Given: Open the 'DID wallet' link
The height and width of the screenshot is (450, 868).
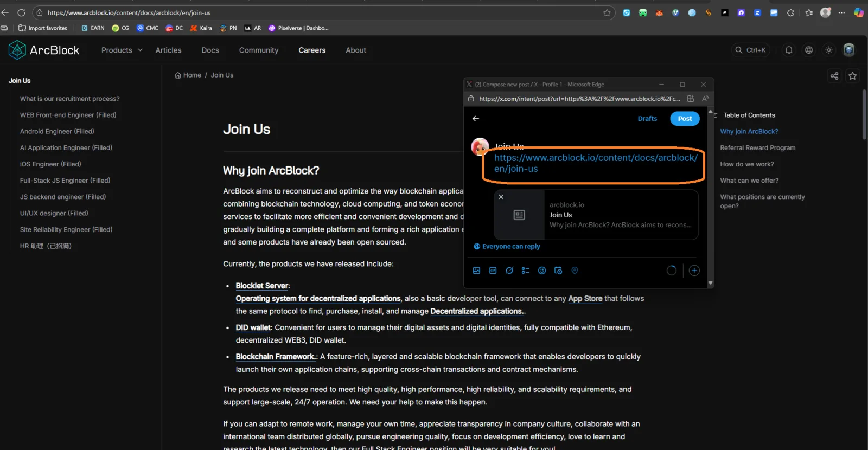Looking at the screenshot, I should [253, 327].
